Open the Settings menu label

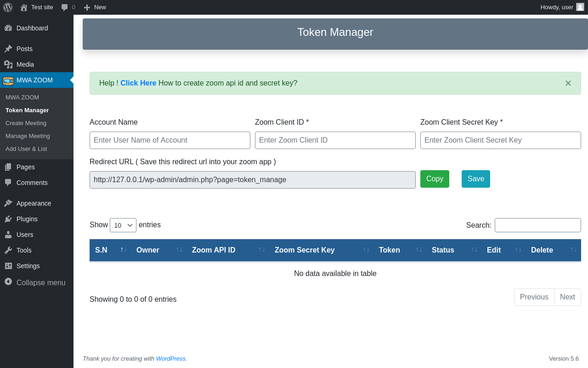coord(28,266)
